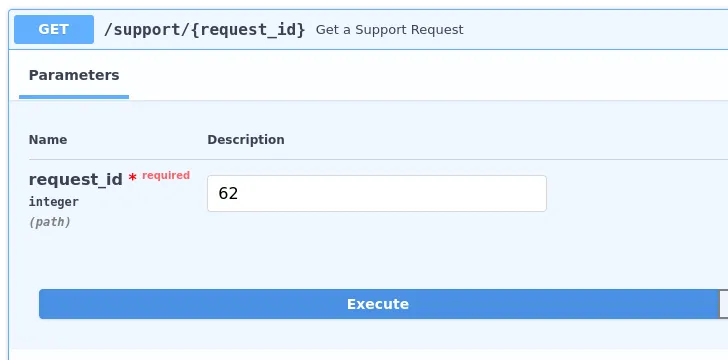Click the Description column header
Image resolution: width=728 pixels, height=360 pixels.
click(x=246, y=140)
